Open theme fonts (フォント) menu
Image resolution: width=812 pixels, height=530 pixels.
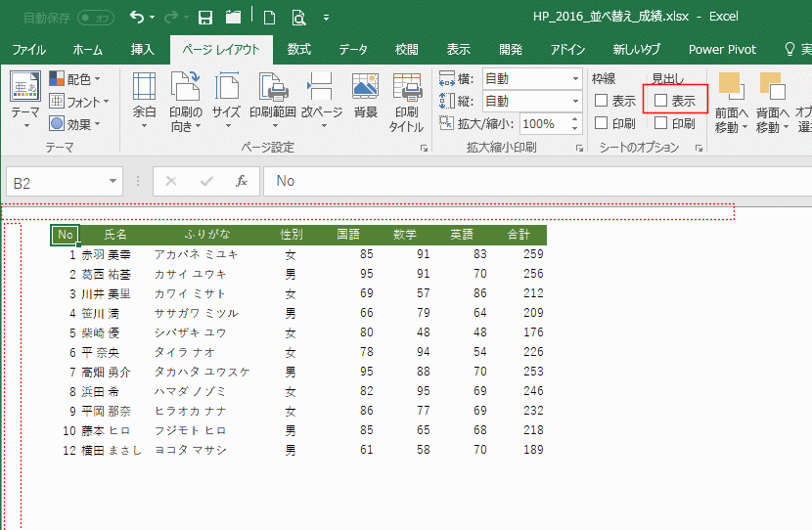[x=79, y=102]
